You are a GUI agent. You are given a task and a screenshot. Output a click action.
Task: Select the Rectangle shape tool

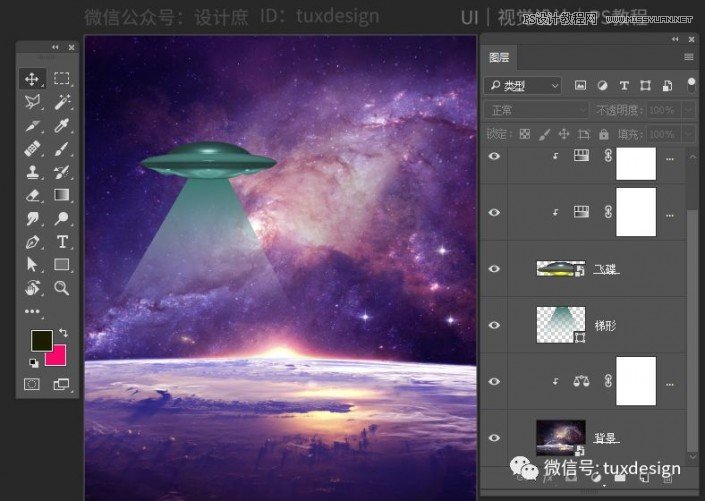coord(62,264)
